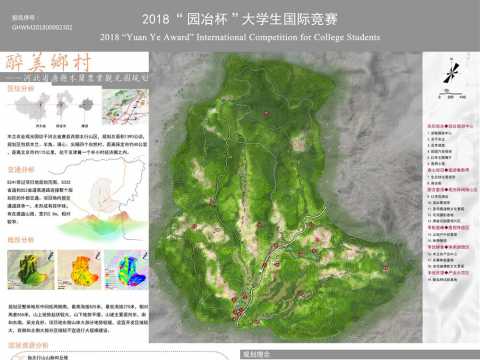Open the road network map thumbnail

tap(125, 107)
